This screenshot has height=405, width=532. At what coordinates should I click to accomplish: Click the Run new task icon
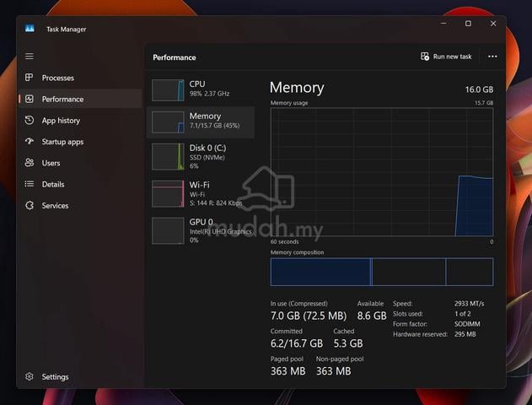(425, 57)
